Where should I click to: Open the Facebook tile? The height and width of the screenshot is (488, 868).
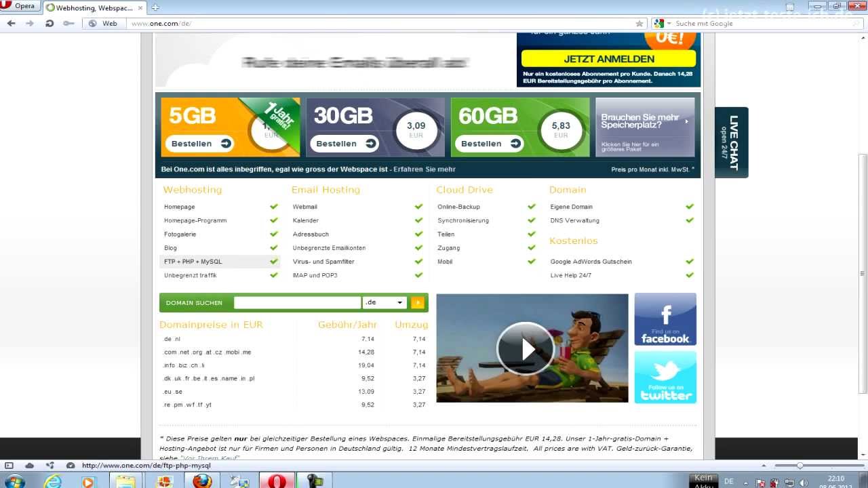click(x=665, y=319)
